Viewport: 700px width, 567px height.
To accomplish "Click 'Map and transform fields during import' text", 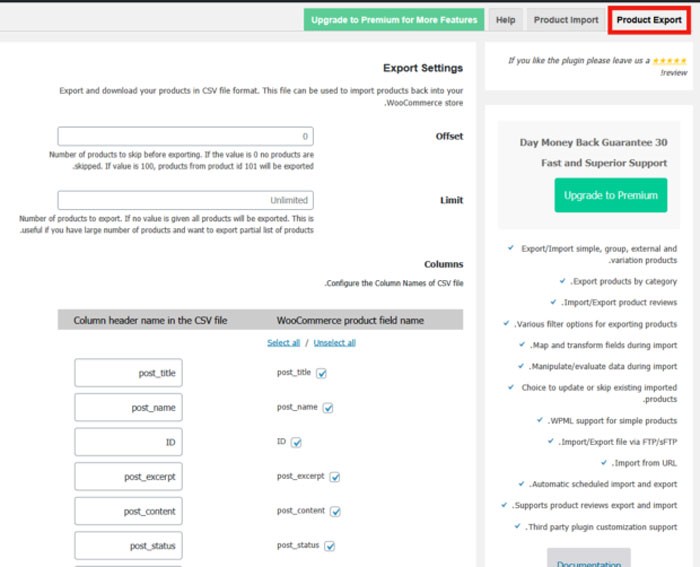I will pyautogui.click(x=604, y=345).
